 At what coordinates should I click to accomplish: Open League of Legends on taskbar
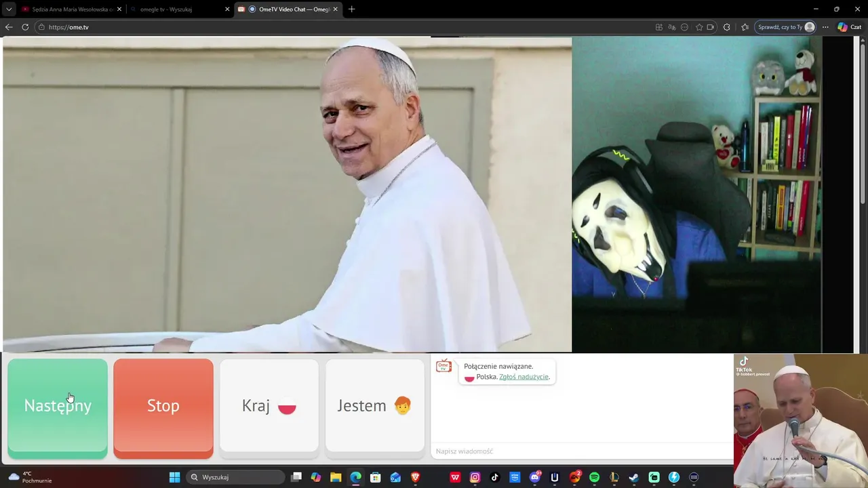tap(614, 477)
